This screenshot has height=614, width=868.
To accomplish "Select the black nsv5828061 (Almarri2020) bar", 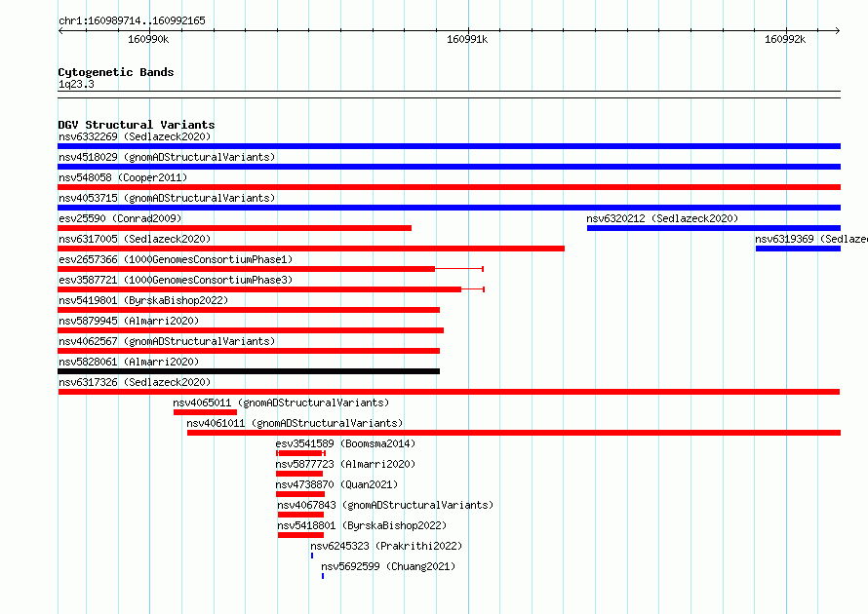I will click(249, 371).
